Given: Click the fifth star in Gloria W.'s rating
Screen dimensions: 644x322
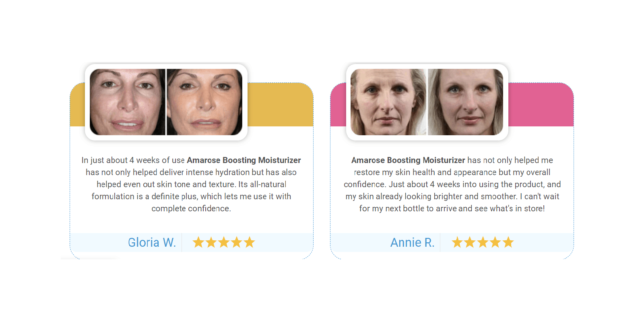Looking at the screenshot, I should point(250,242).
